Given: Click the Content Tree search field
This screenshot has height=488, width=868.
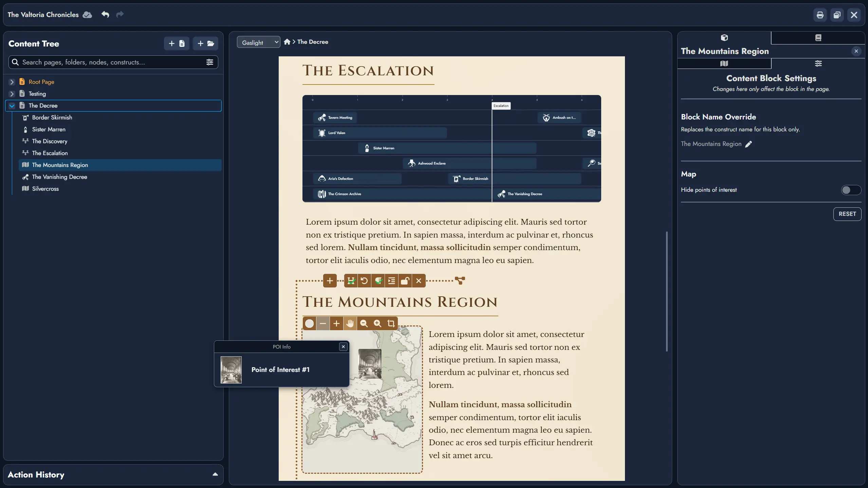Looking at the screenshot, I should tap(113, 62).
